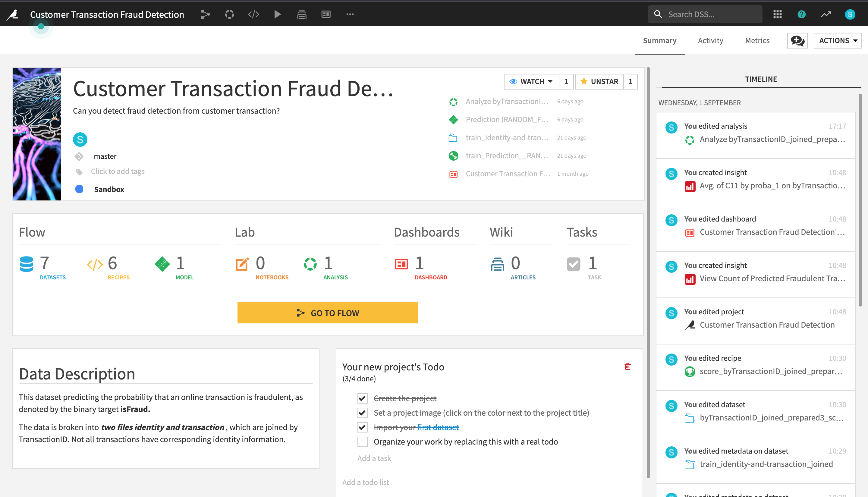Uncheck 'Import your first dataset' checkbox

pyautogui.click(x=362, y=427)
